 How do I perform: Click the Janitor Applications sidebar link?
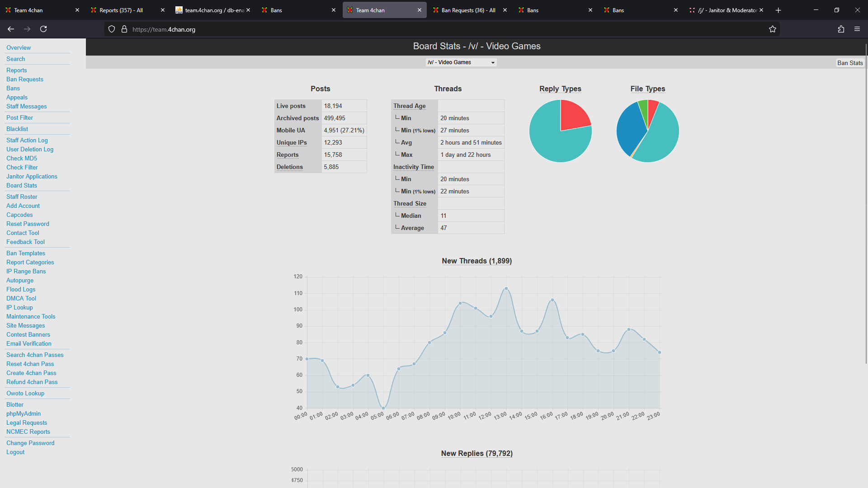tap(32, 176)
